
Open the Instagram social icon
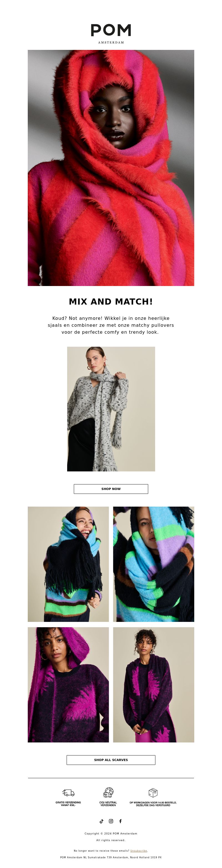pos(111,821)
